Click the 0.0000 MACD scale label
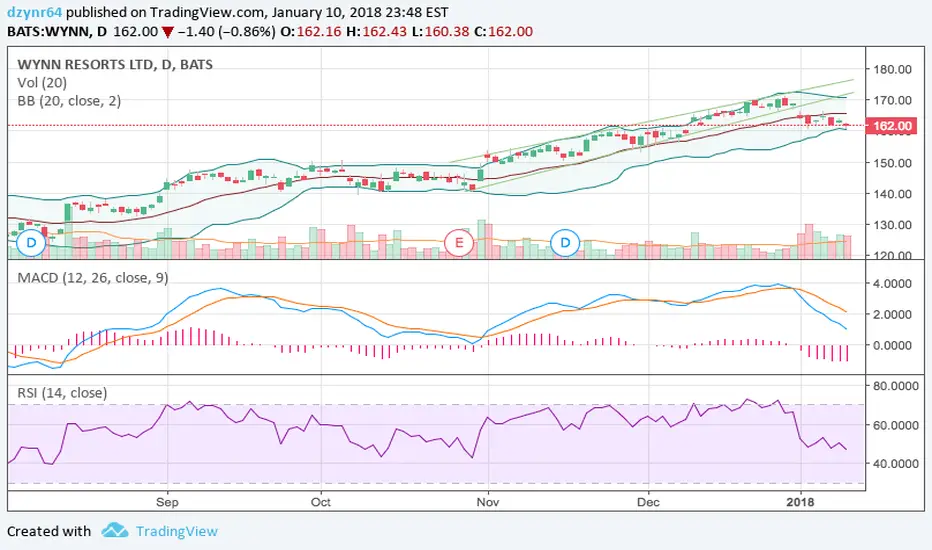The width and height of the screenshot is (932, 550). point(893,345)
